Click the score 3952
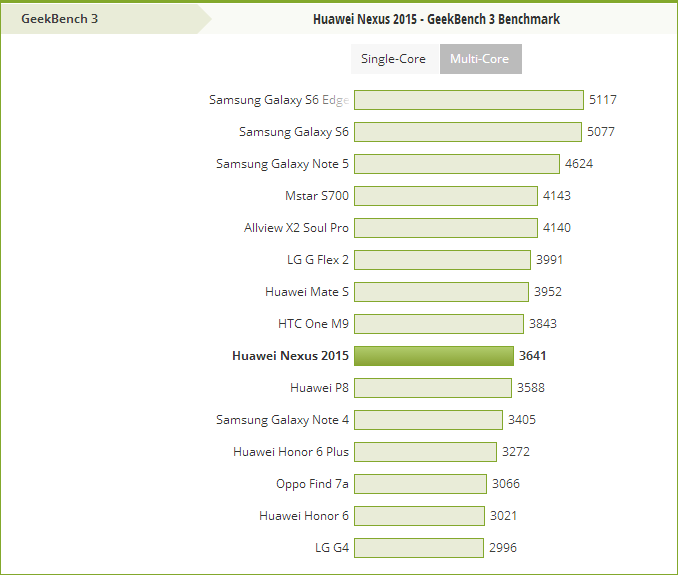Image resolution: width=678 pixels, height=575 pixels. [548, 292]
